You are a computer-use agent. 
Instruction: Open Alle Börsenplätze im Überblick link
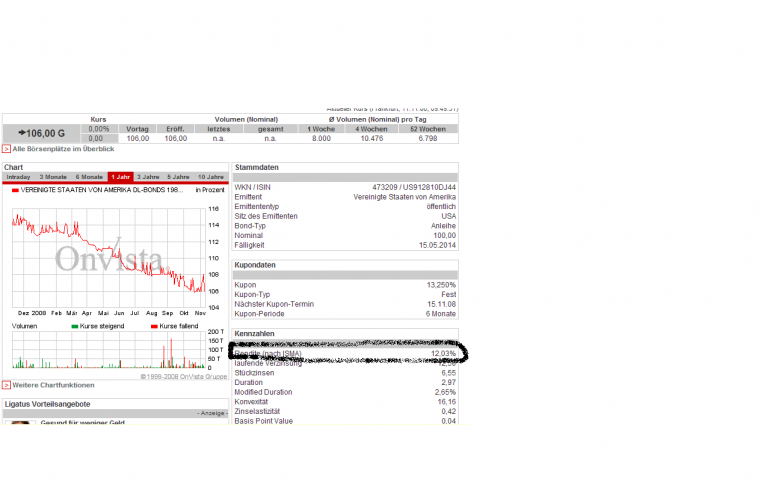tap(63, 149)
